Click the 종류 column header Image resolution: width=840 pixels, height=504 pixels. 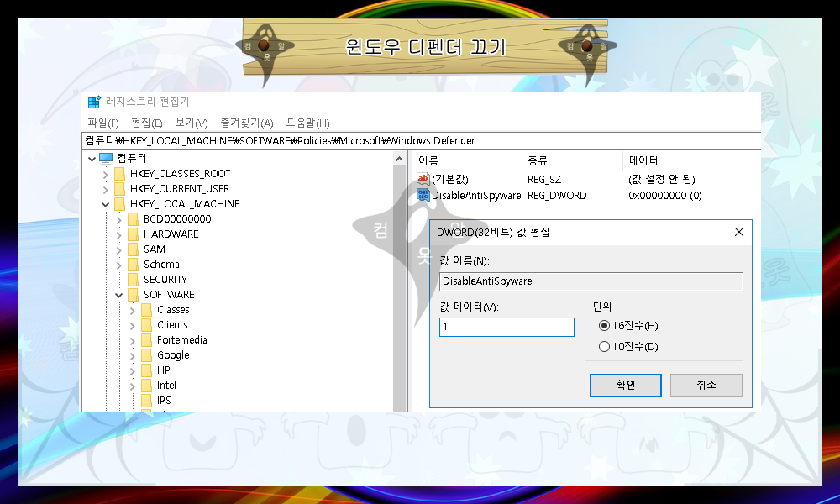(x=573, y=160)
